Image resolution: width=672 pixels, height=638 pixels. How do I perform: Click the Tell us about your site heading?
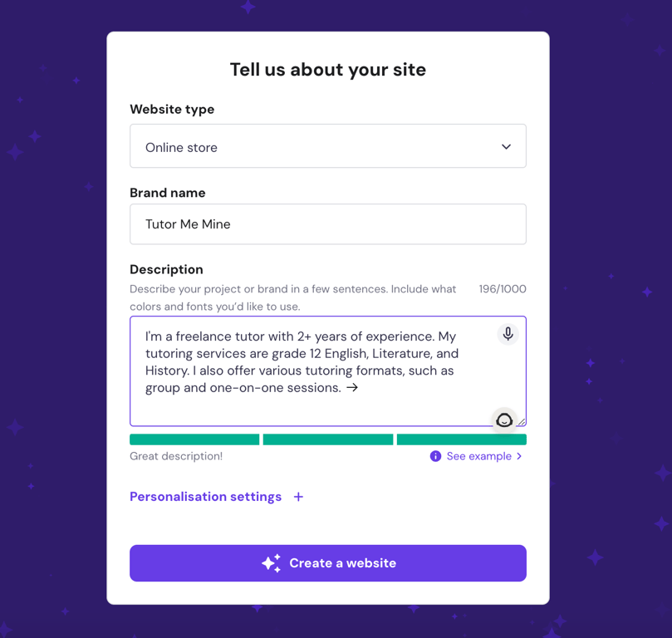point(327,70)
